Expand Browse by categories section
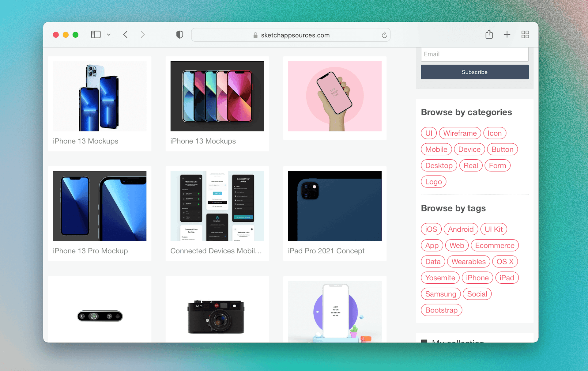Viewport: 588px width, 371px height. click(466, 112)
